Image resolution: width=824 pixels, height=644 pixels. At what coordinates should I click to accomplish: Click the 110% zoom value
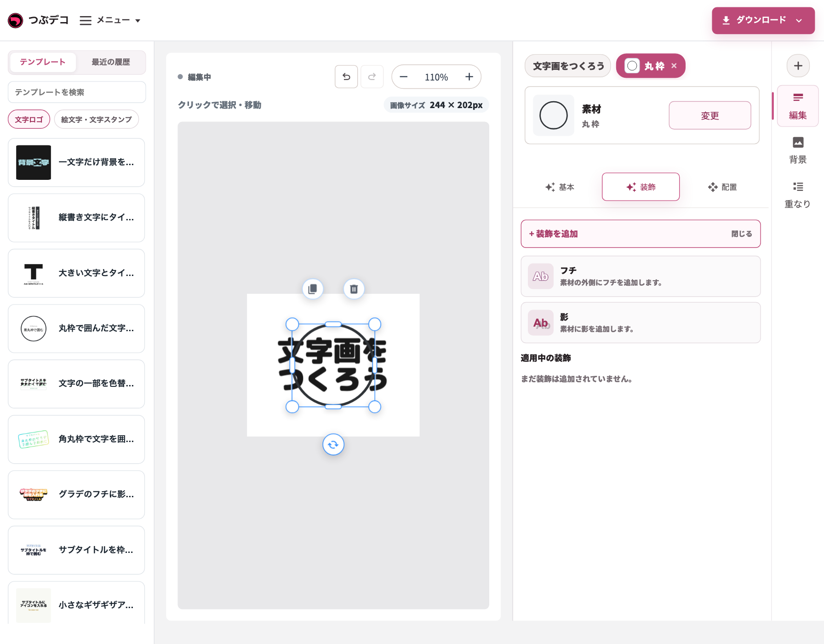click(x=436, y=77)
